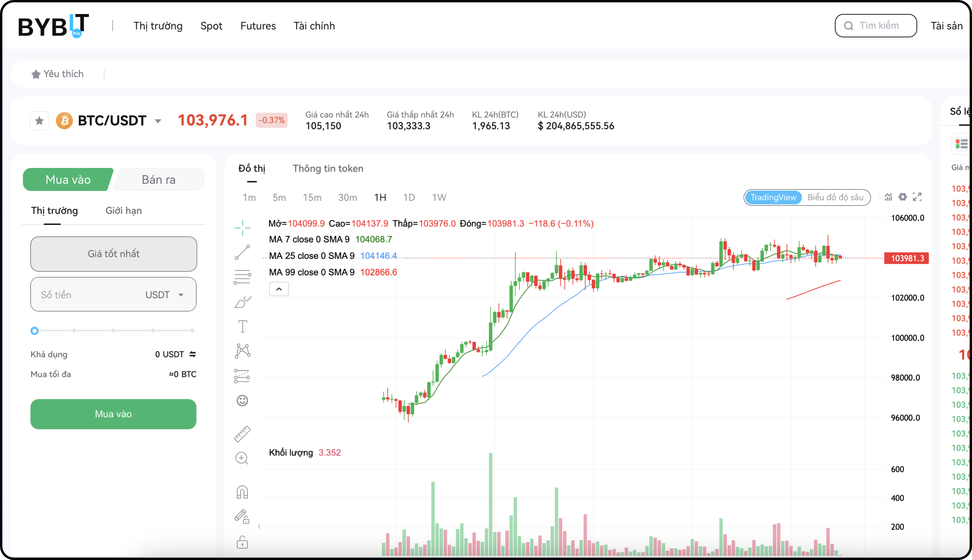Add BTC/USDT to favorites star

tap(39, 121)
